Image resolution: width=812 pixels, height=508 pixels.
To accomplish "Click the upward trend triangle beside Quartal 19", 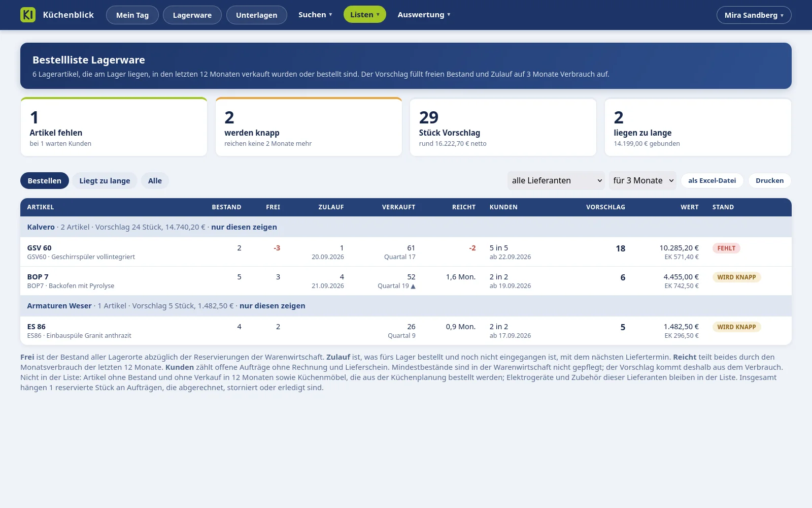I will coord(413,286).
